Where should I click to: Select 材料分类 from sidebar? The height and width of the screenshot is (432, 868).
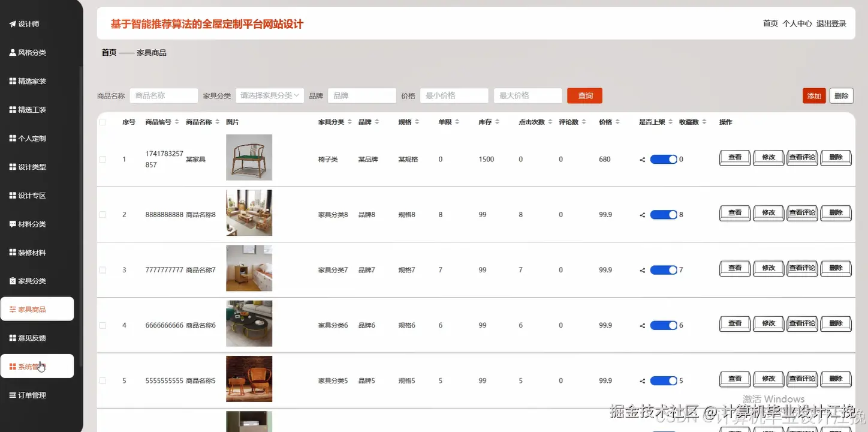pos(30,224)
